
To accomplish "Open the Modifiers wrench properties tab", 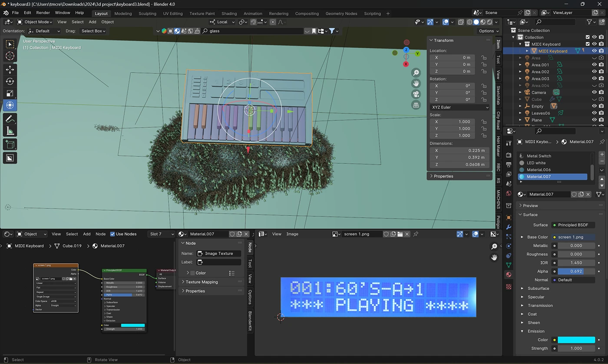I will 509,227.
